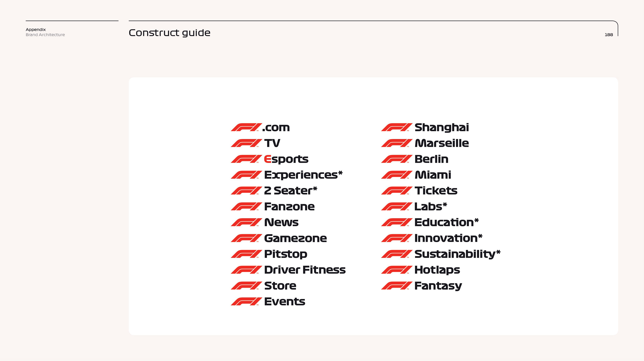Click the F1 logo beside Tickets
The width and height of the screenshot is (644, 361).
point(396,191)
